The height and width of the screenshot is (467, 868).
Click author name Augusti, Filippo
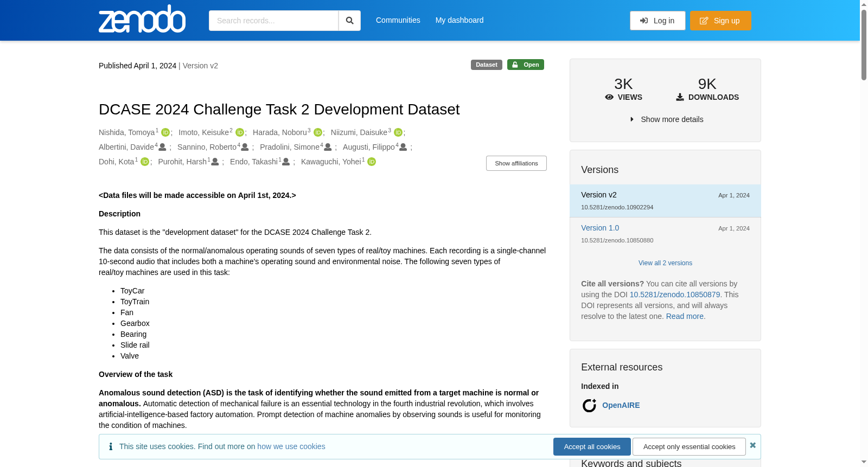(369, 147)
